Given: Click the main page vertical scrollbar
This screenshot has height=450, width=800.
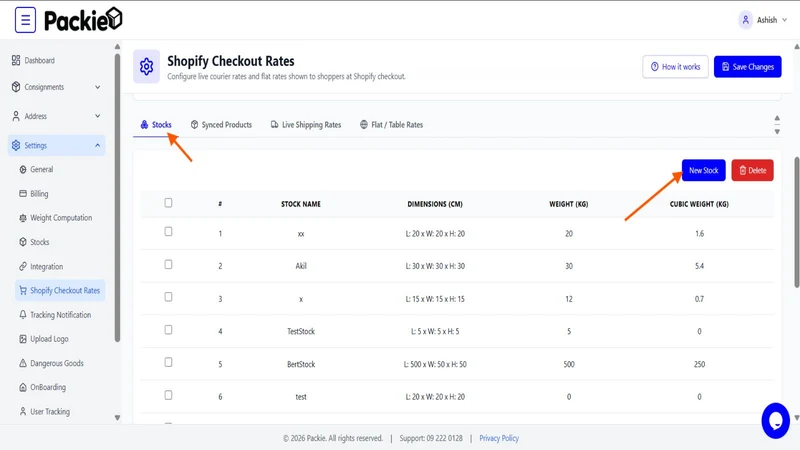Looking at the screenshot, I should (x=796, y=222).
